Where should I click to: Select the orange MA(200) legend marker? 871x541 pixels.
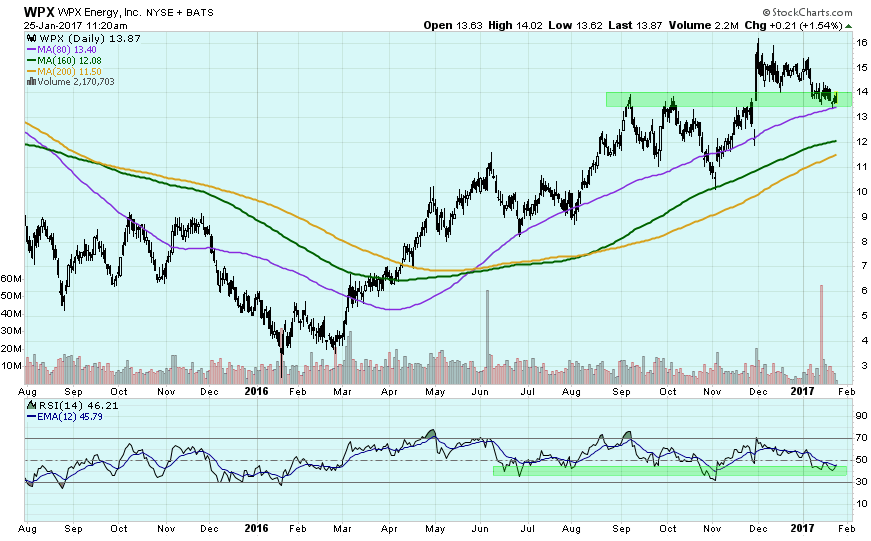(32, 72)
